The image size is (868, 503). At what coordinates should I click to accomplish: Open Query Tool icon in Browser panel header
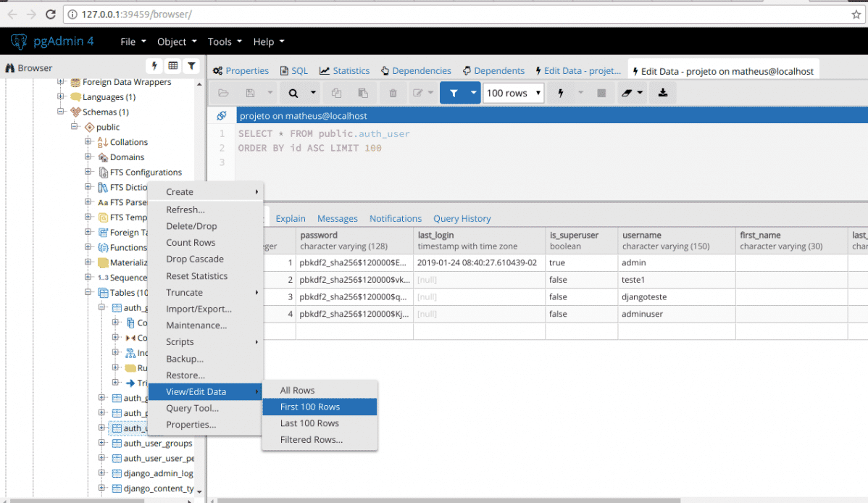coord(154,66)
